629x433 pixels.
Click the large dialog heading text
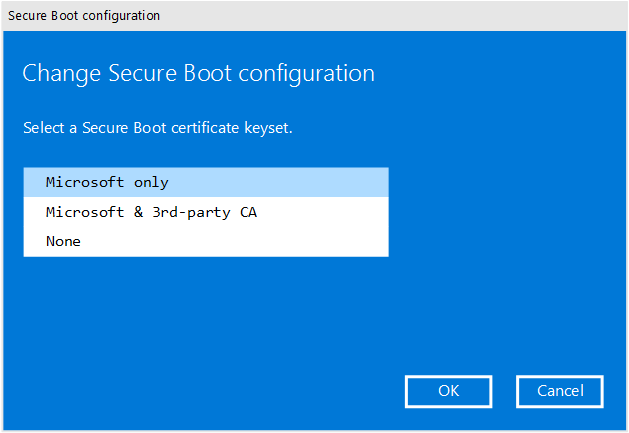(x=198, y=74)
